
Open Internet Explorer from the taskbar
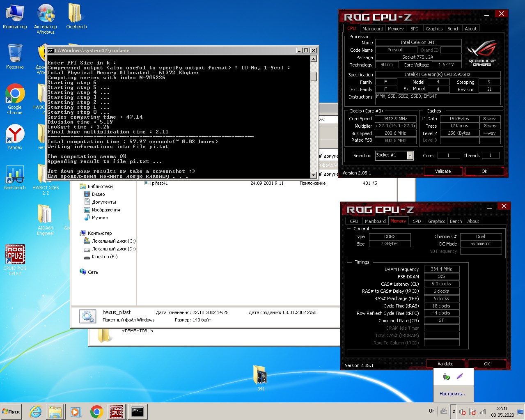click(36, 411)
